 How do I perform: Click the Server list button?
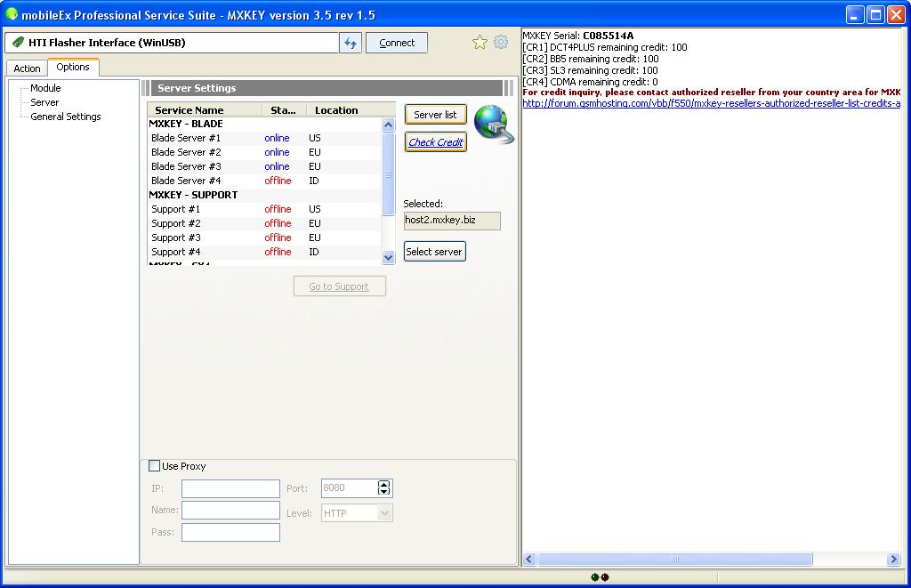coord(435,115)
